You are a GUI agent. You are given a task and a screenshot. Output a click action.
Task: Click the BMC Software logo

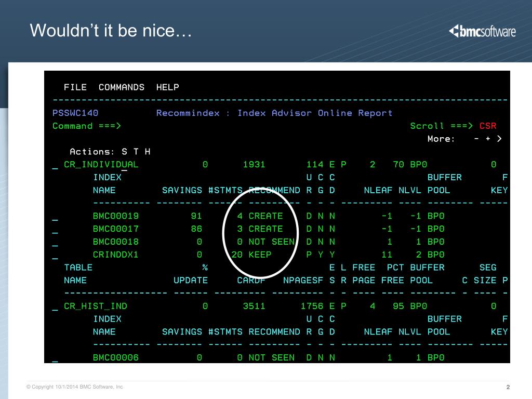pos(482,31)
